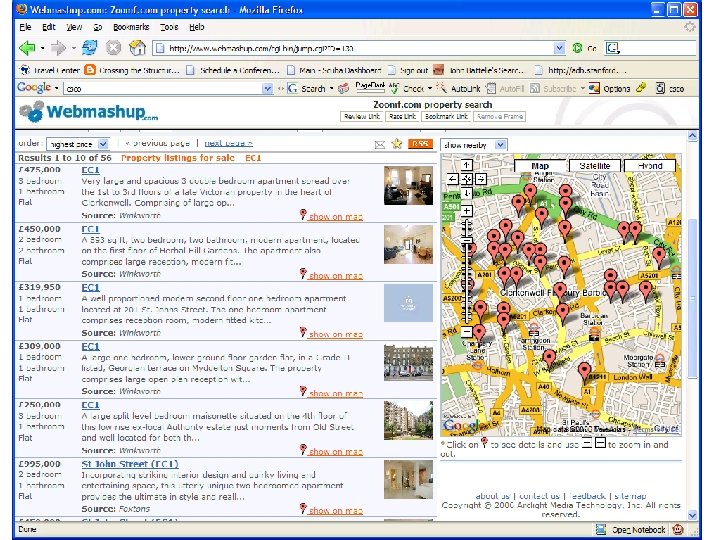Click the map marker near London Wall
Viewport: 720px width, 540px height.
pyautogui.click(x=584, y=372)
